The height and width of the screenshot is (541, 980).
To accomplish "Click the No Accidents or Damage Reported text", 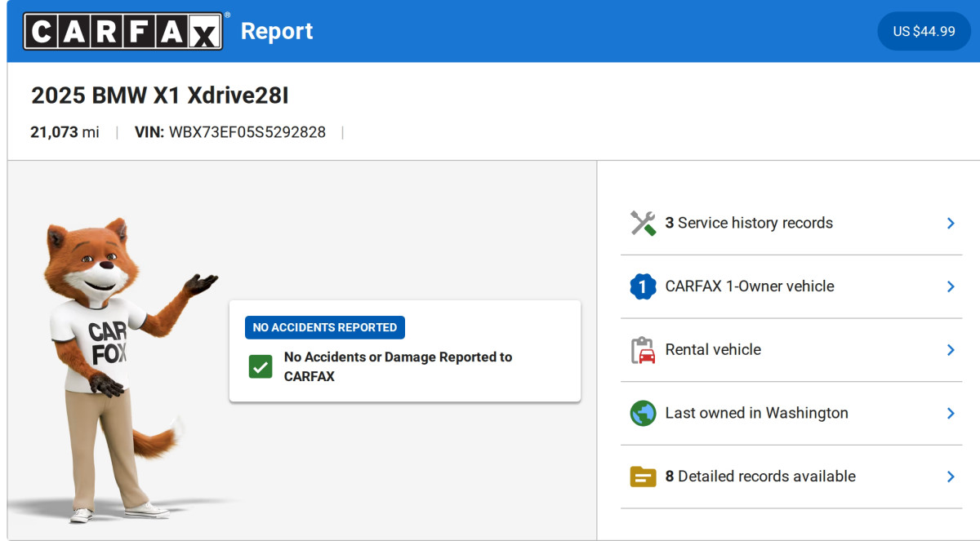I will [399, 366].
